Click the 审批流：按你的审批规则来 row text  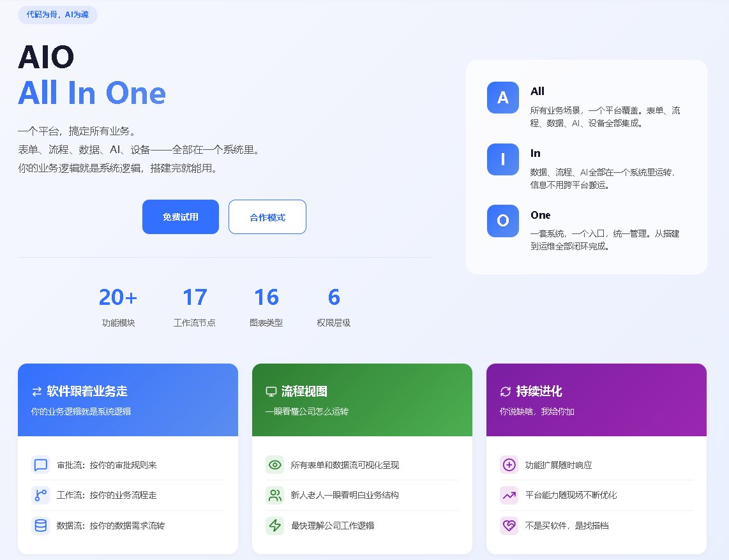coord(107,465)
